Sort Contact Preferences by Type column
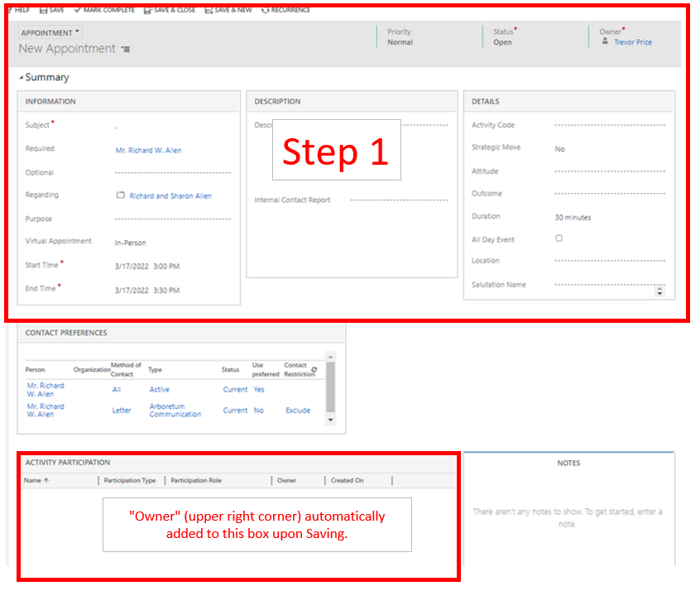 click(x=155, y=370)
